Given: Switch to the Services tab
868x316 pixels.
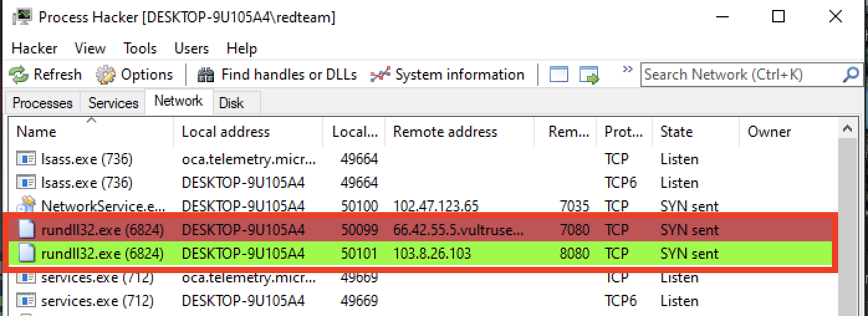Looking at the screenshot, I should click(113, 103).
